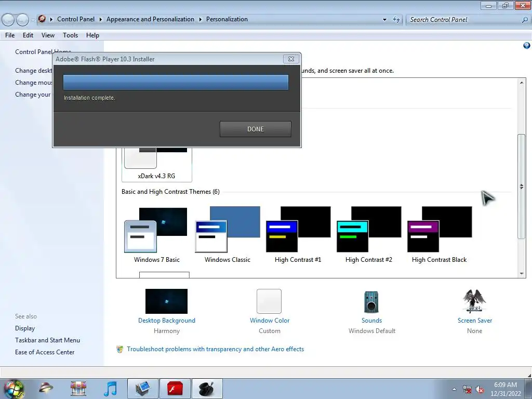Choose the High Contrast Black theme

pyautogui.click(x=440, y=235)
